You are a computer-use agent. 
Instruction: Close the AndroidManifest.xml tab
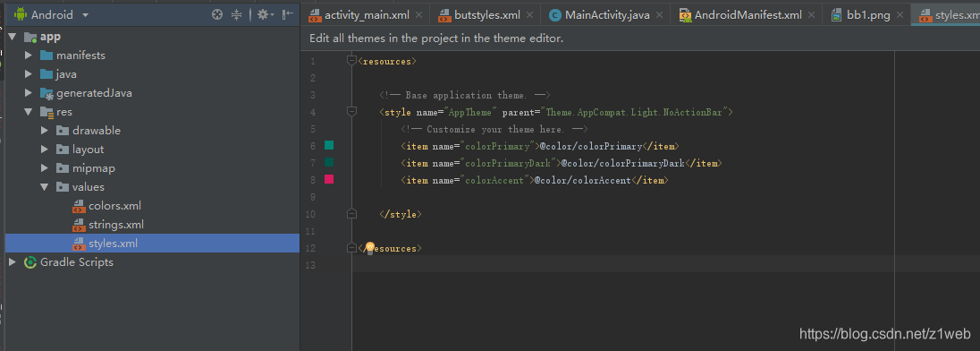[811, 15]
